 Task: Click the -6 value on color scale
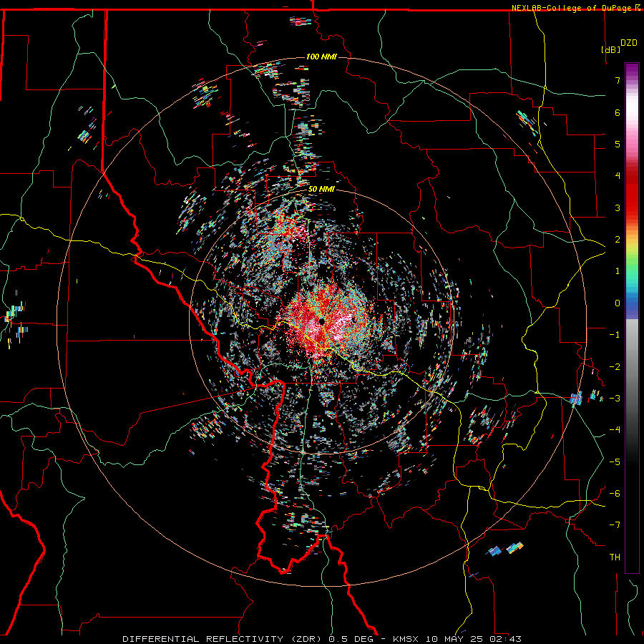coord(615,494)
